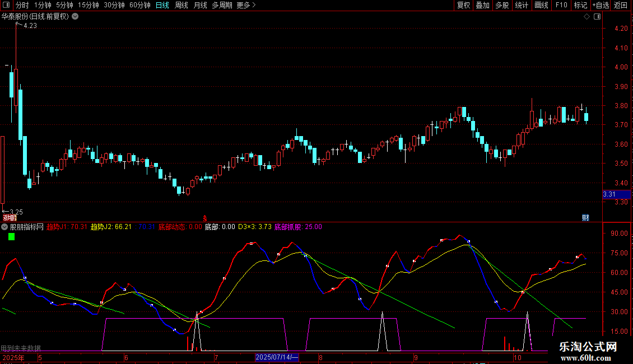Viewport: 633px width, 364px height.
Task: Click 返回 to go back
Action: pos(621,5)
